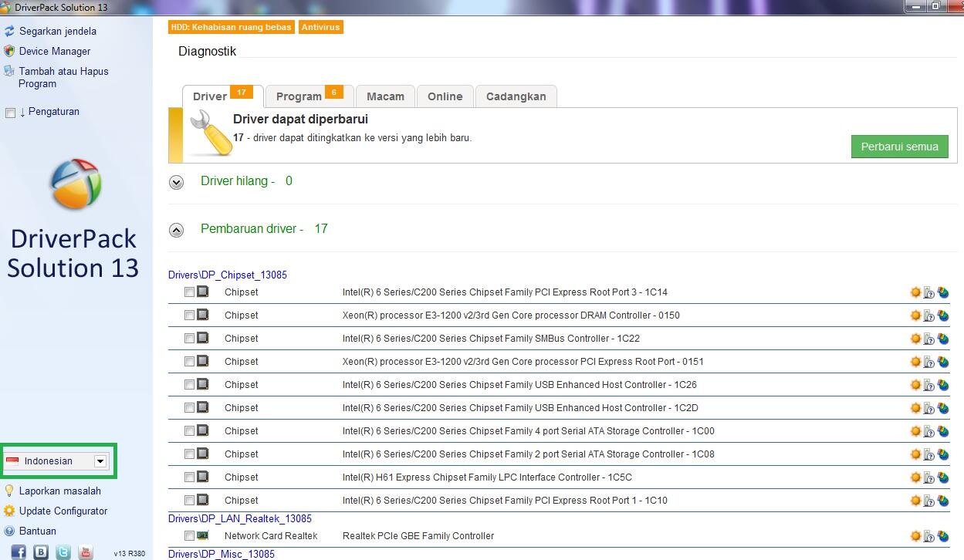Click the 'Perbarui semua' button
The width and height of the screenshot is (964, 560).
pyautogui.click(x=900, y=147)
